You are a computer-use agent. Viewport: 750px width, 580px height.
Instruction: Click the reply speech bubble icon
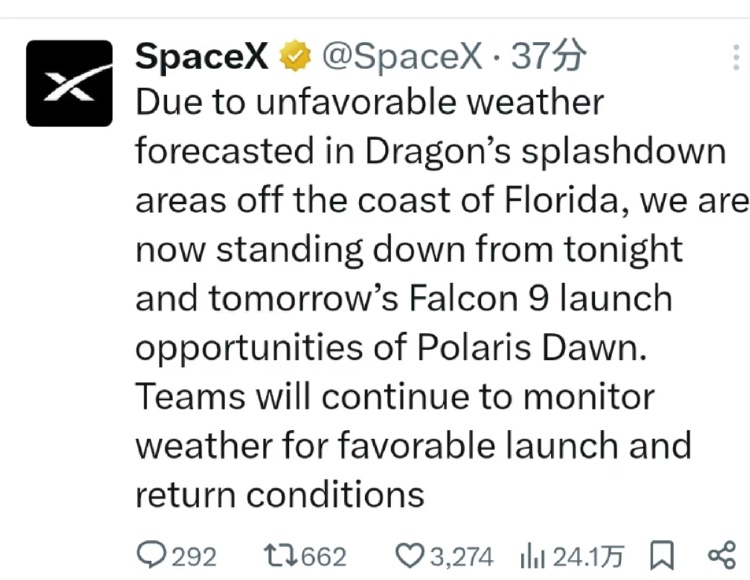[151, 555]
